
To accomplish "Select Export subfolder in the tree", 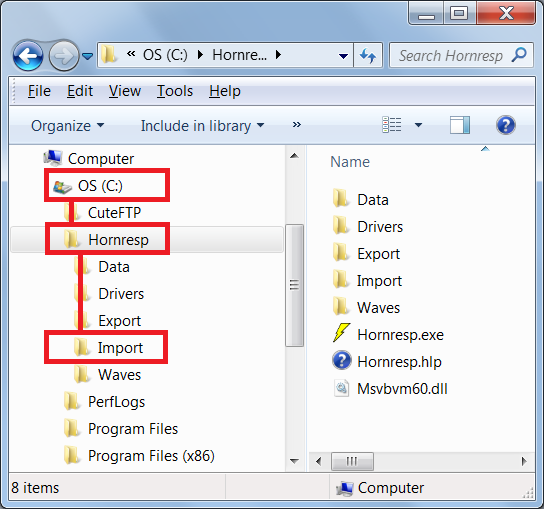I will pyautogui.click(x=119, y=321).
